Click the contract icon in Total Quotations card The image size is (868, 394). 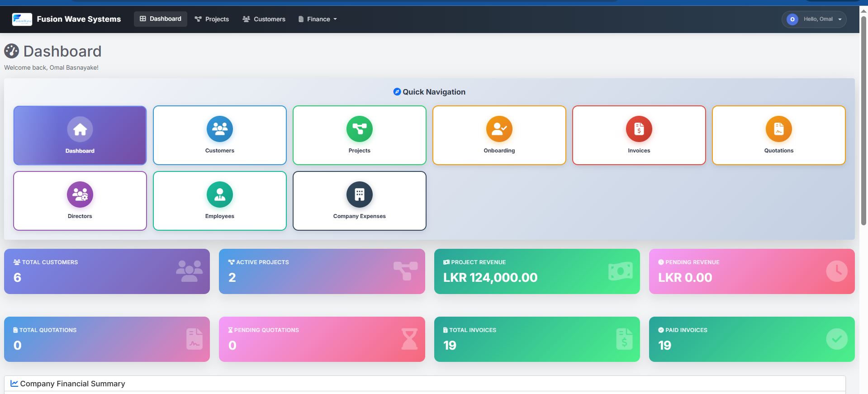[194, 339]
